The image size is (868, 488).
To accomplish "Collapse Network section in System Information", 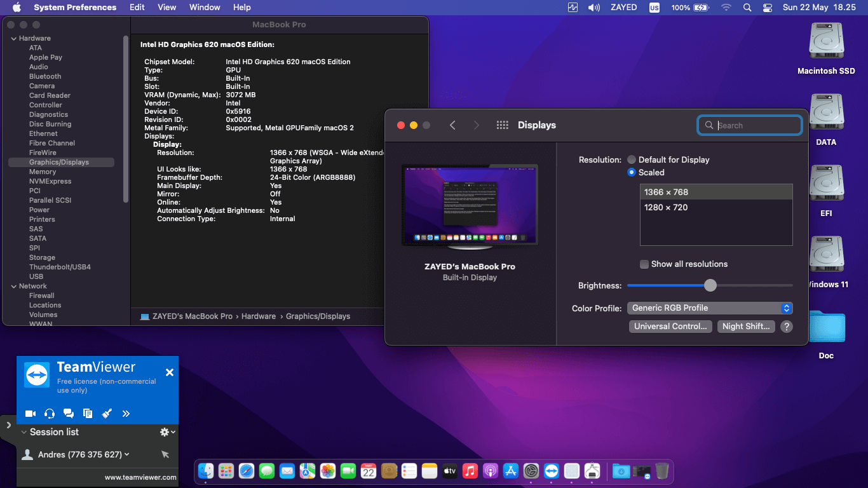I will (x=14, y=286).
